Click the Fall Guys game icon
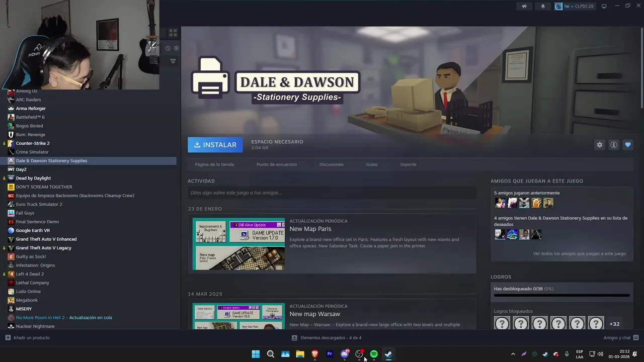Screen dimensions: 644x362 point(11,213)
